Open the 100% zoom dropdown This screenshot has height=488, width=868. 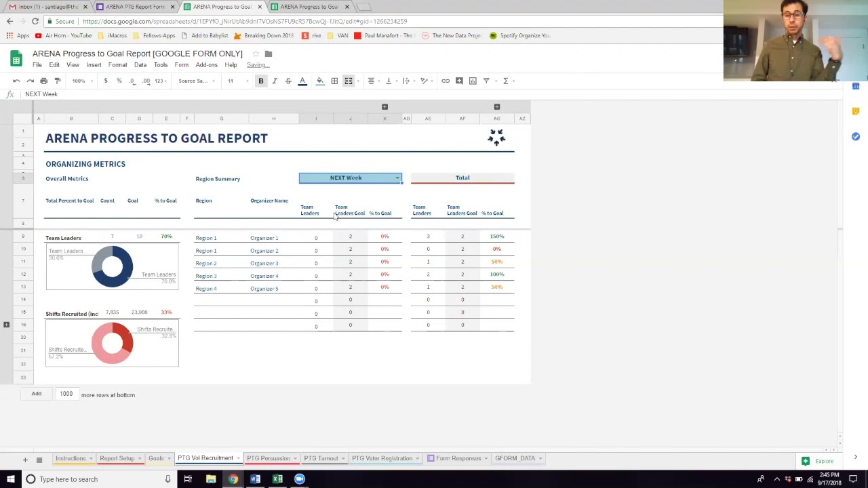coord(81,81)
